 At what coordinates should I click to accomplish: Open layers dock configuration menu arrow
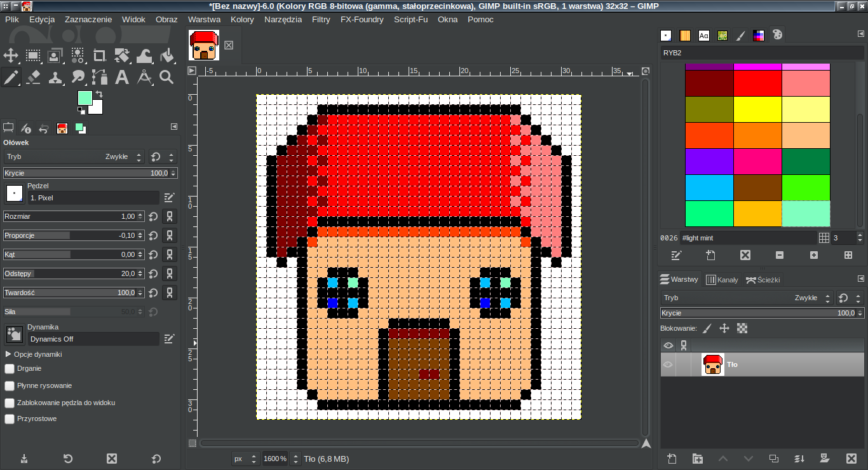coord(861,279)
